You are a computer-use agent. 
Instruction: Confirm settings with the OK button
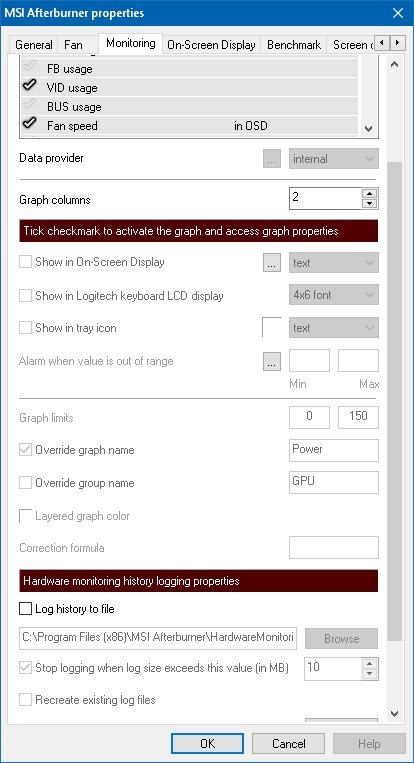point(207,744)
